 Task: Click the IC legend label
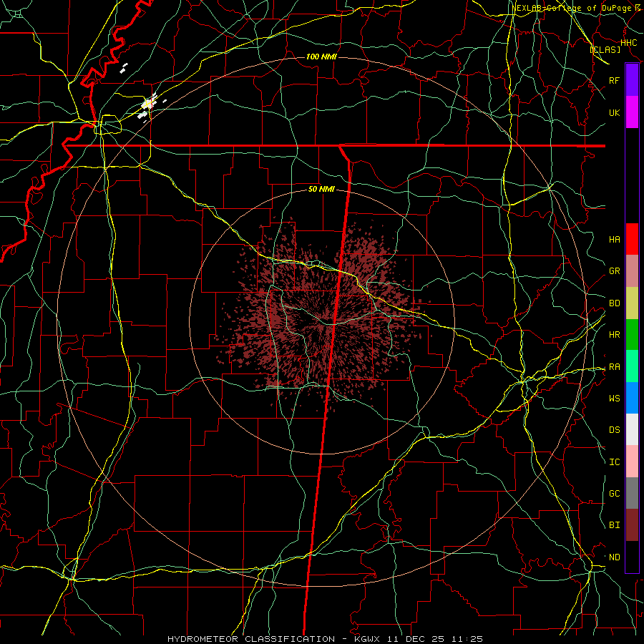coord(615,462)
